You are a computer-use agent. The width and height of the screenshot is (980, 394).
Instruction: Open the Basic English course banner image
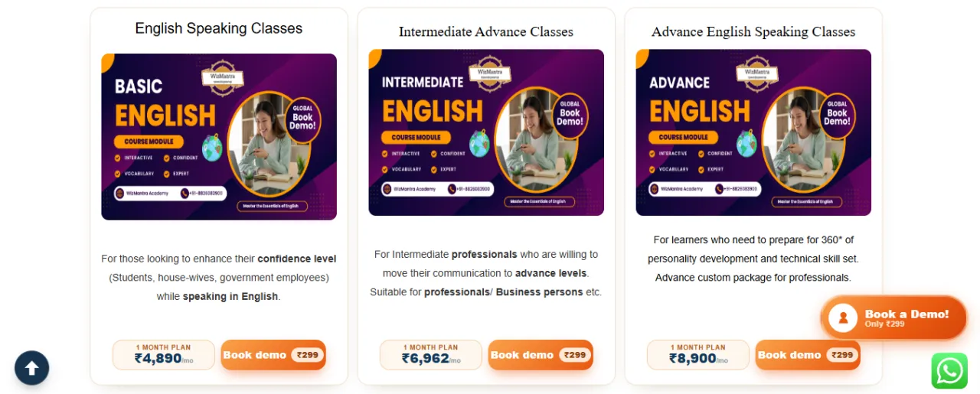[x=219, y=137]
